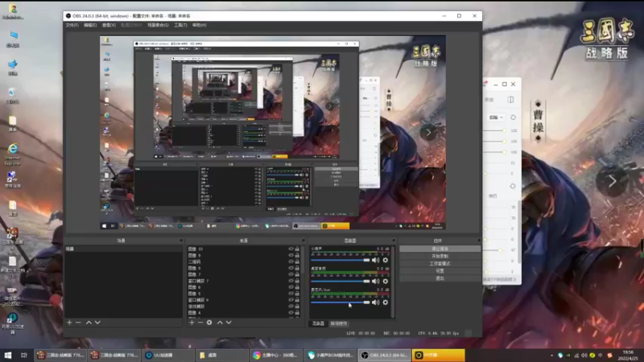Switch to the 转场特效 tab
644x362 pixels.
point(338,324)
